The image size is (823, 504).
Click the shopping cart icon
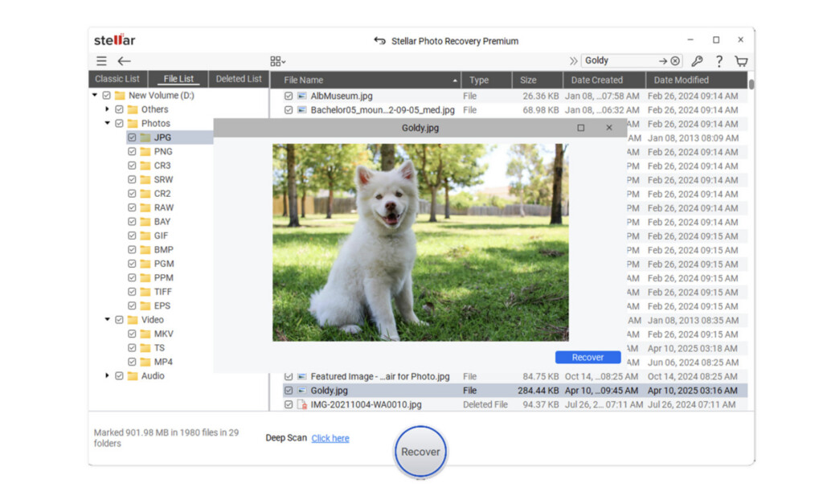741,61
